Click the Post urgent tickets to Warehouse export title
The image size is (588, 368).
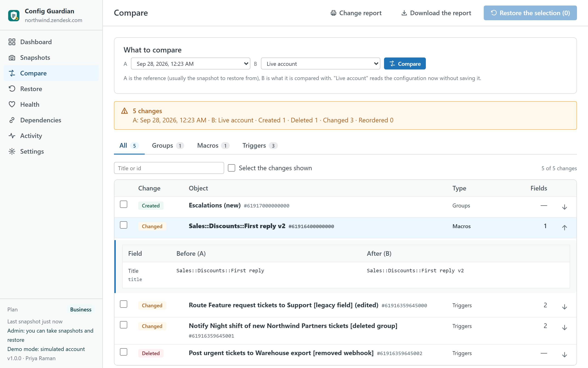tap(281, 353)
